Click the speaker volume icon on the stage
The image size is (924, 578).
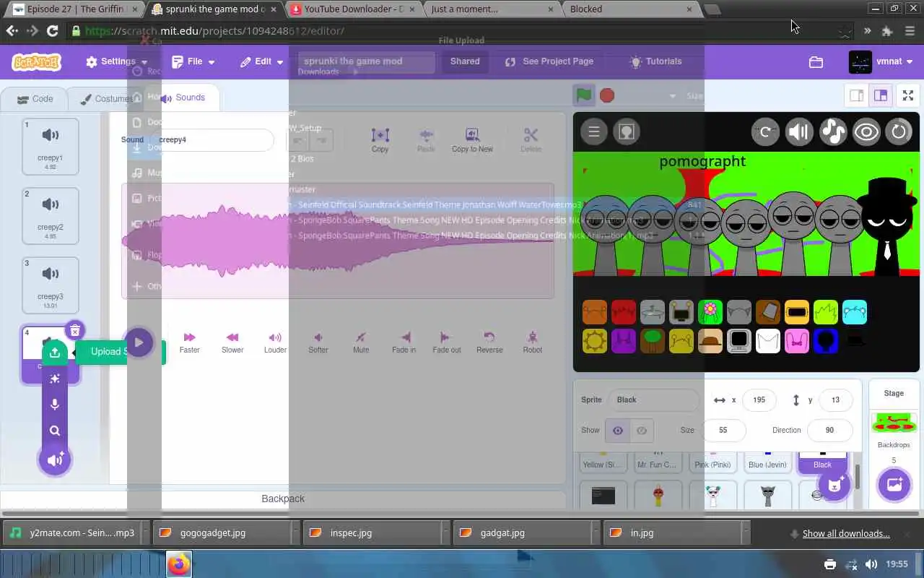(x=798, y=131)
